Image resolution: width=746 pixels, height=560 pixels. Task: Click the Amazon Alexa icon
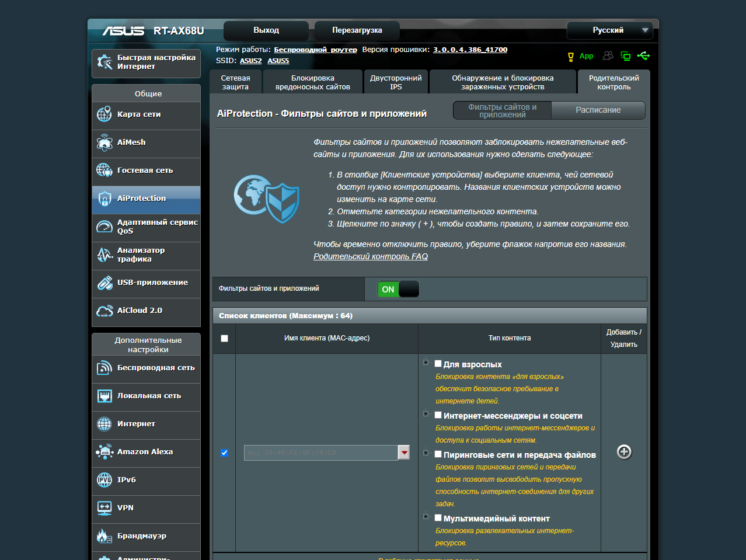(x=104, y=452)
